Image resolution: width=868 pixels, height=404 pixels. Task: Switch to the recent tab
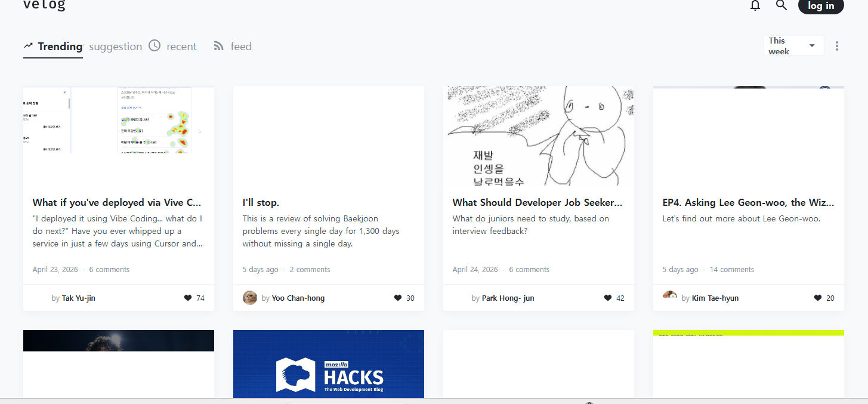(173, 47)
